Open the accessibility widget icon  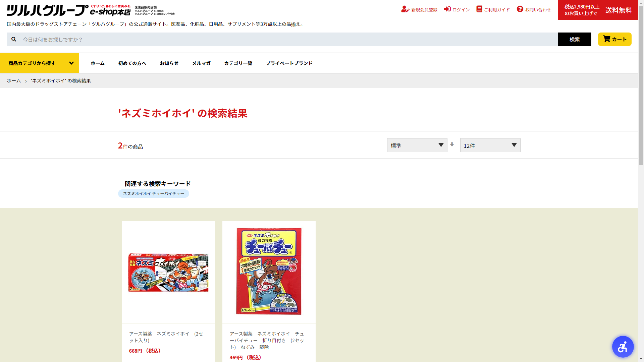[623, 347]
